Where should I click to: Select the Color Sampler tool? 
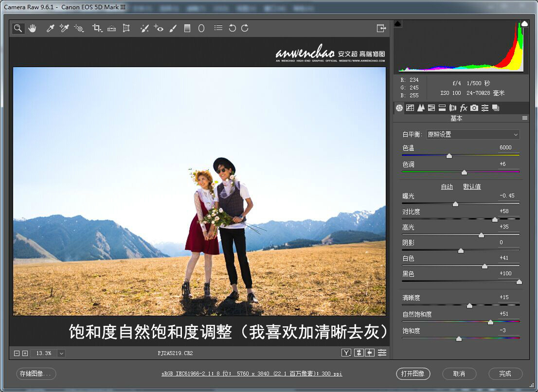click(64, 28)
